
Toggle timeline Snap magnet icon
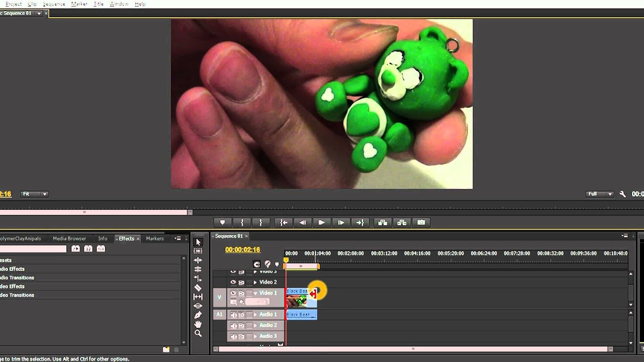(x=257, y=264)
